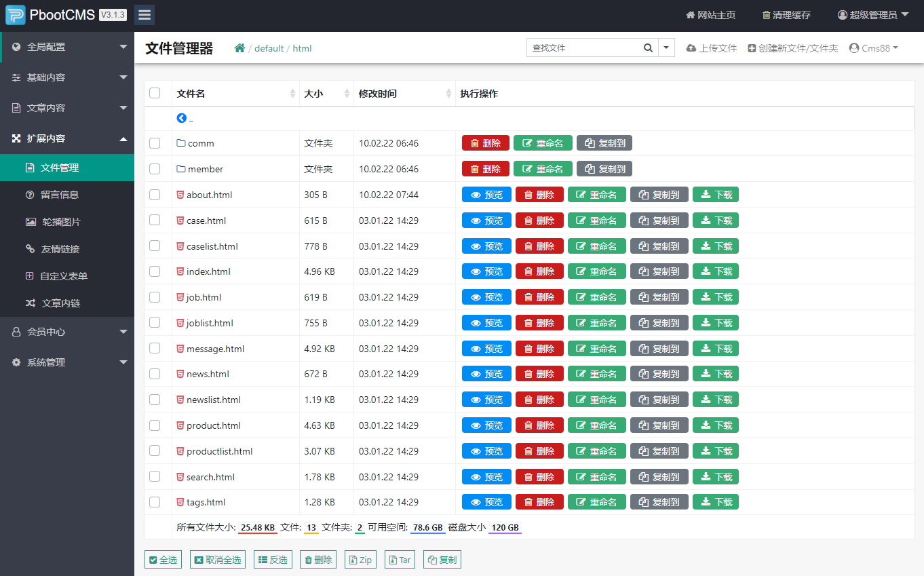
Task: Open 网站主页 via its home icon
Action: click(x=690, y=14)
